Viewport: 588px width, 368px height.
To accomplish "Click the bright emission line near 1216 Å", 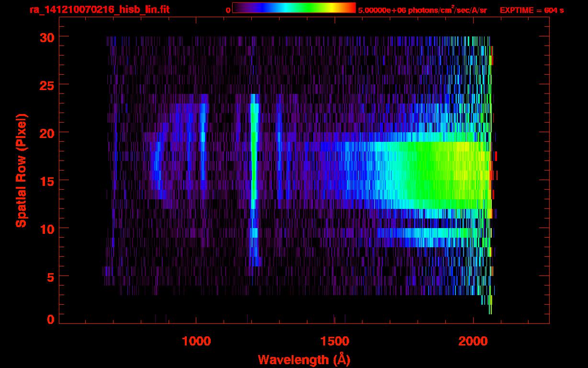I will 254,180.
